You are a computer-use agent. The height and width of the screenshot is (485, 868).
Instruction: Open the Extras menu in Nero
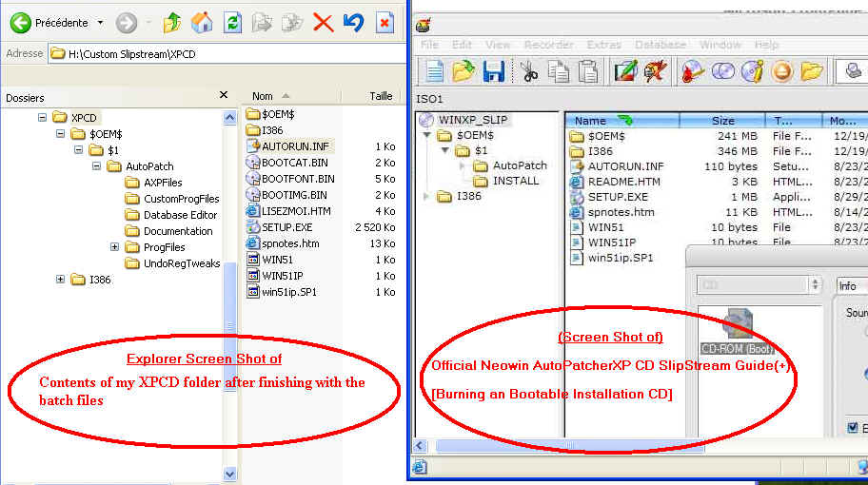(603, 45)
